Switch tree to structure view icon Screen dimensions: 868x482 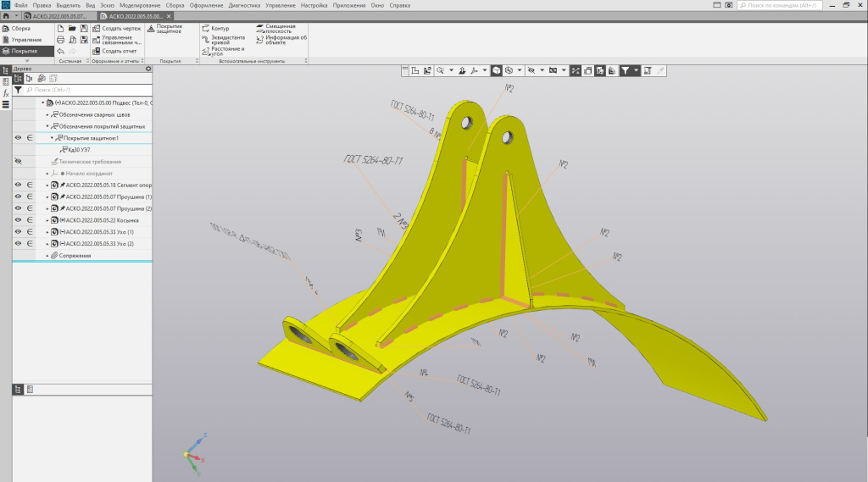click(19, 79)
